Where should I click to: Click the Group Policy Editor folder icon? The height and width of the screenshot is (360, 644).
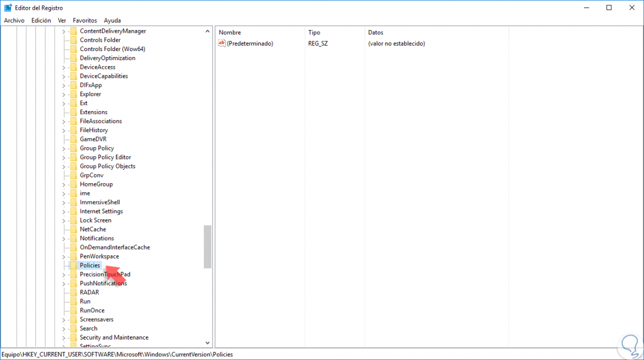coord(74,157)
